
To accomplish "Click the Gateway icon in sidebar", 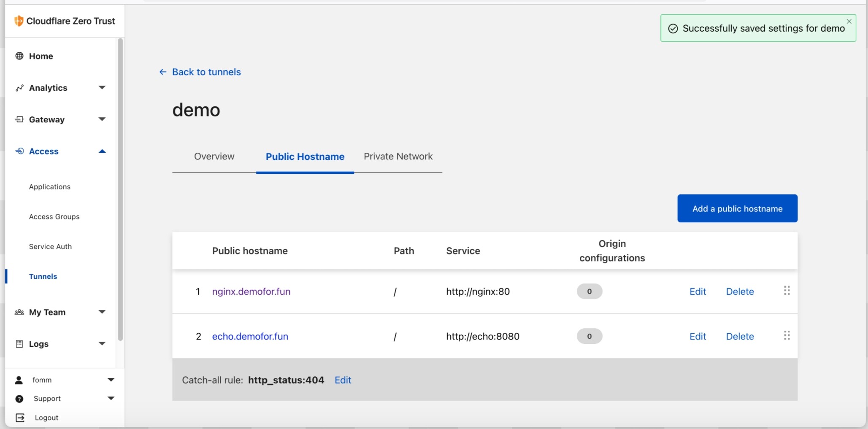I will 19,119.
